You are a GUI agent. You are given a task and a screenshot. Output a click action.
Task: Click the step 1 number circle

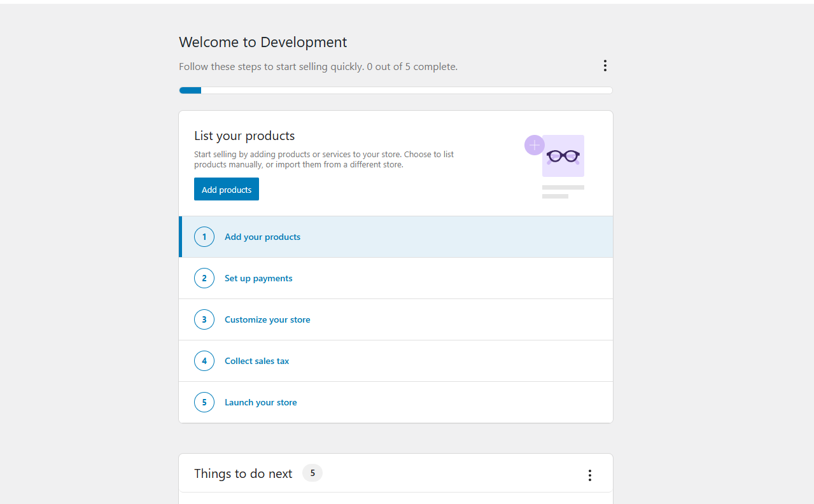click(x=204, y=237)
